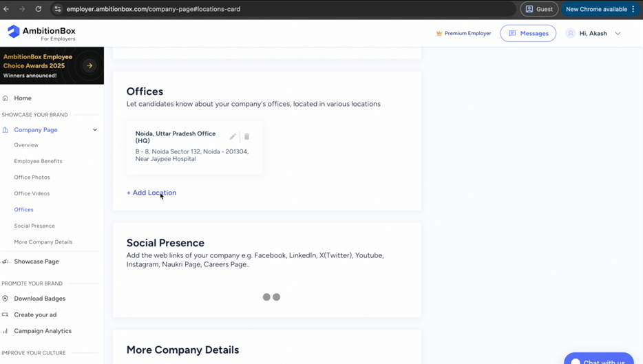Open Employee Benefits in sidebar
Screen dimensions: 643x364
[x=38, y=161]
